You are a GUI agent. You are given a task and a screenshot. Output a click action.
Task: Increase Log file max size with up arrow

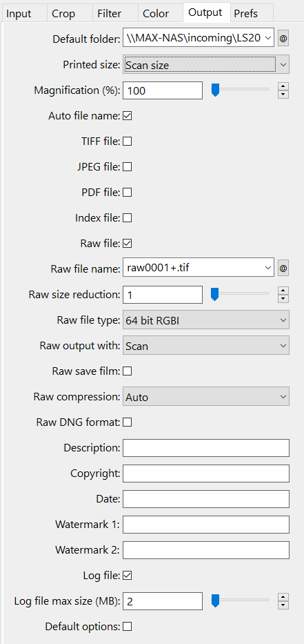pos(283,597)
